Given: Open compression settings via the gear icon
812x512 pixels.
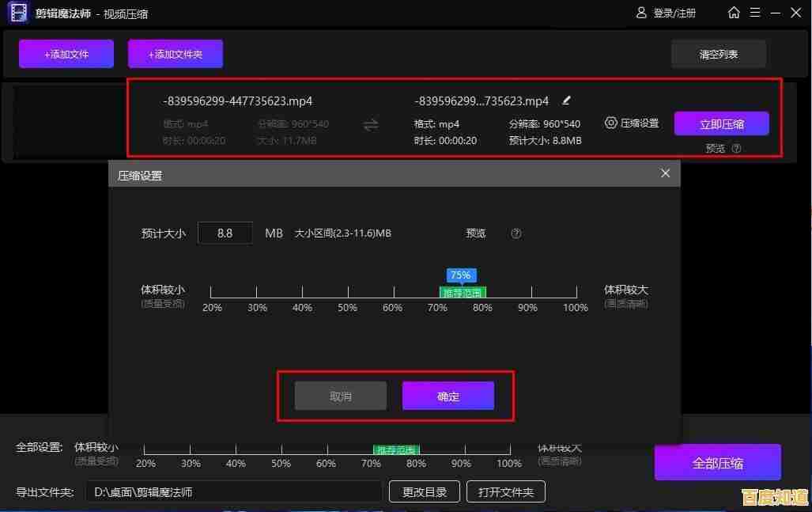Looking at the screenshot, I should pos(611,123).
